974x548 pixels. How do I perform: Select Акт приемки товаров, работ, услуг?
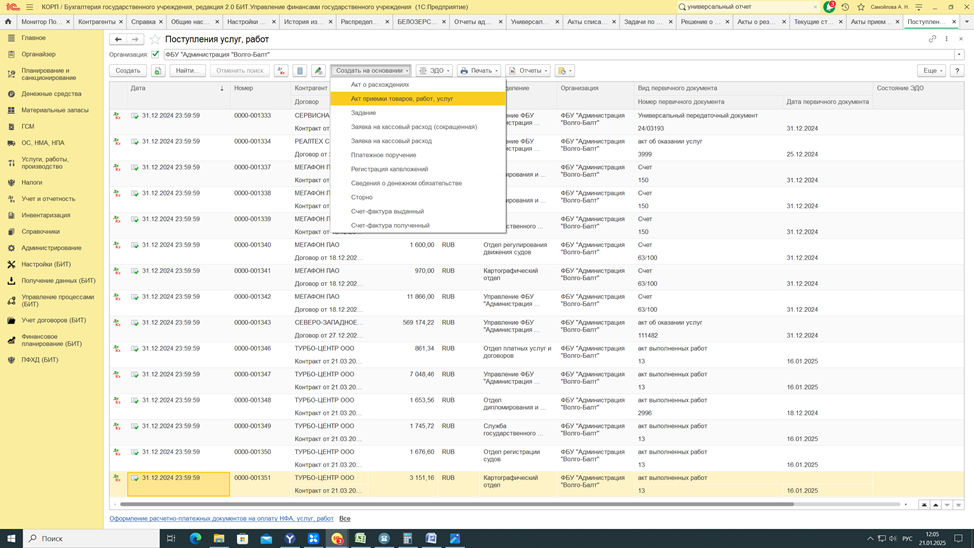point(418,99)
